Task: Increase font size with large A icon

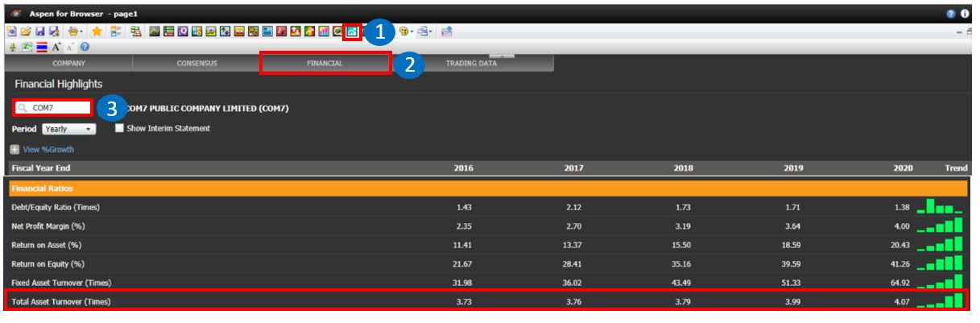Action: (58, 48)
